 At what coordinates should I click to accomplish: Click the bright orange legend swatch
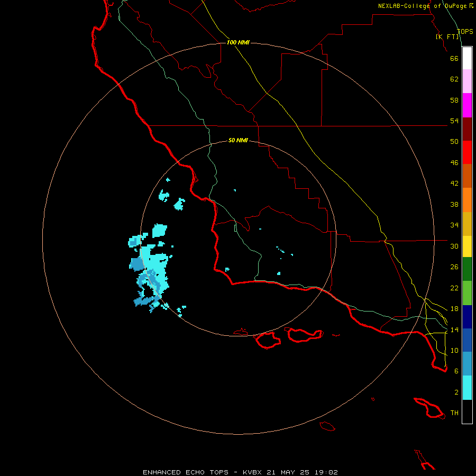467,200
